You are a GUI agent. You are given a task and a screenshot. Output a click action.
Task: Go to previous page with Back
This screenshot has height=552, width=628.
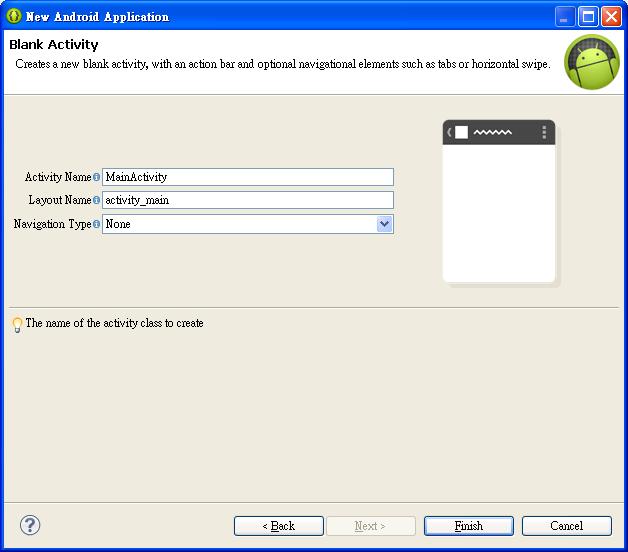(x=279, y=526)
